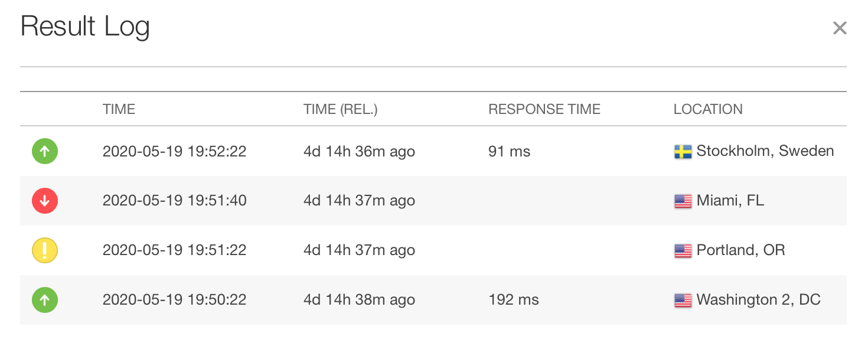This screenshot has width=868, height=346.
Task: Click green up-arrow status icon for Stockholm
Action: 45,152
